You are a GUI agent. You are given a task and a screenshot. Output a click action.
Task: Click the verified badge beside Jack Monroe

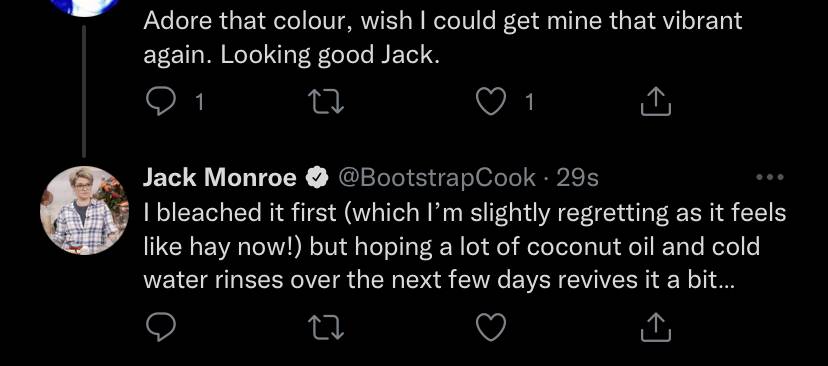[x=315, y=179]
